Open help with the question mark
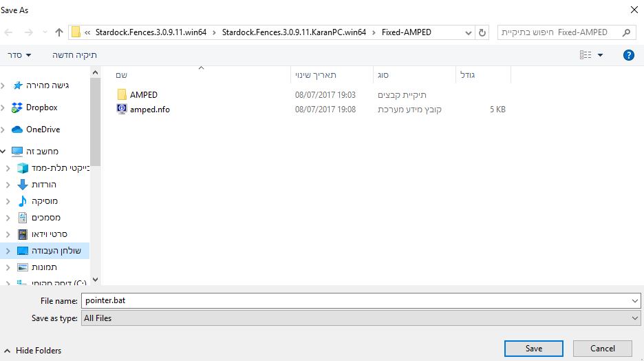Image resolution: width=644 pixels, height=361 pixels. tap(628, 55)
